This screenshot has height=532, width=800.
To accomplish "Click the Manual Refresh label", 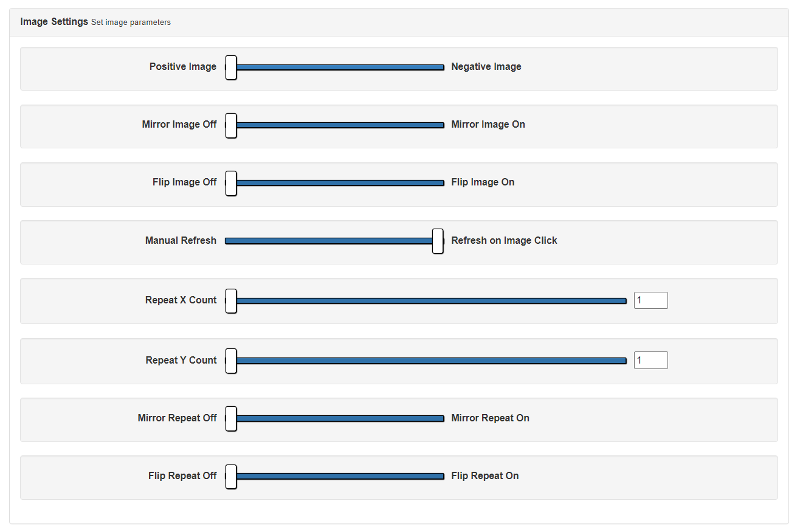I will tap(181, 241).
